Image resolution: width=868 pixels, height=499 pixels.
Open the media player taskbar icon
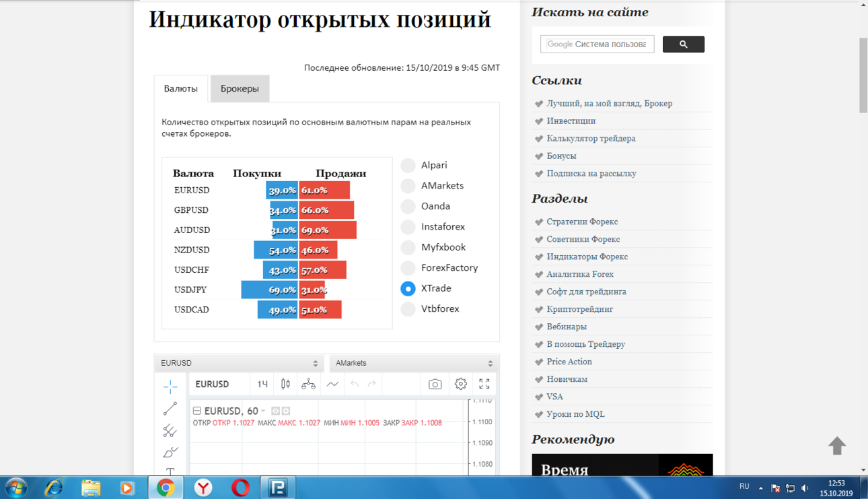(x=127, y=487)
